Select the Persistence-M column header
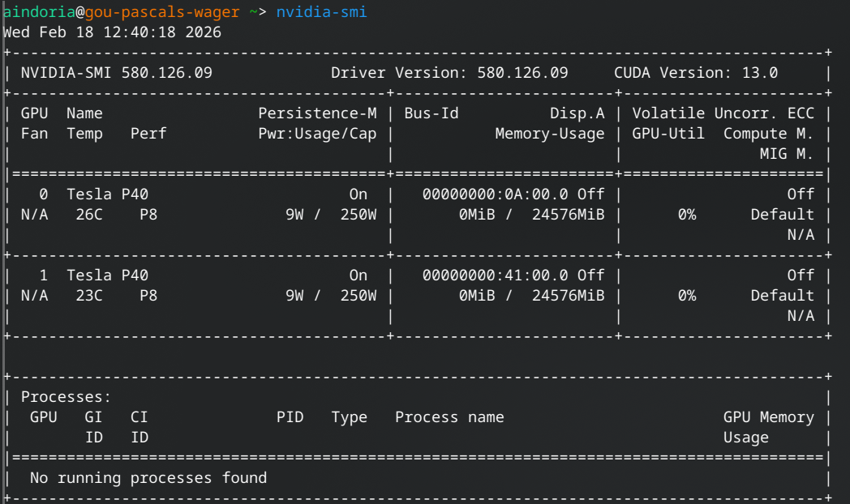Viewport: 850px width, 504px height. point(317,113)
